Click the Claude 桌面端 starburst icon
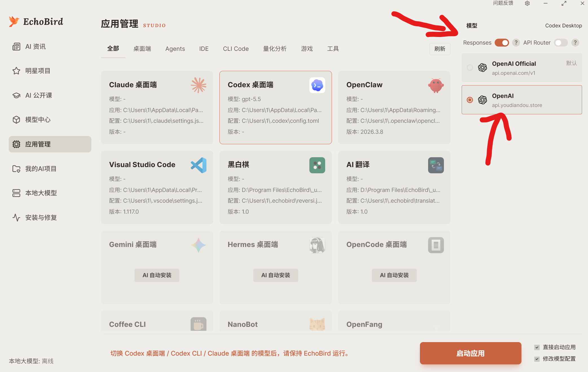Image resolution: width=588 pixels, height=372 pixels. [x=199, y=85]
